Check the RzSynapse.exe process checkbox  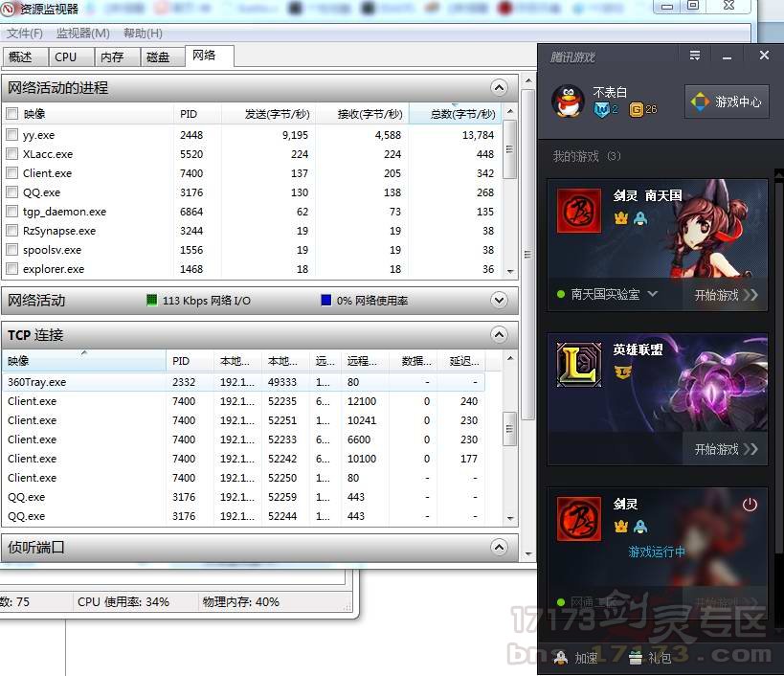pos(12,231)
